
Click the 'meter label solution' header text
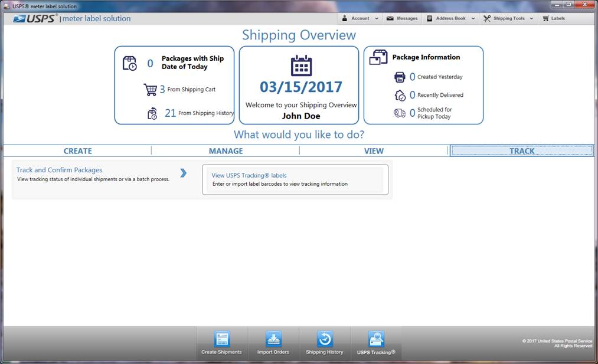click(96, 19)
